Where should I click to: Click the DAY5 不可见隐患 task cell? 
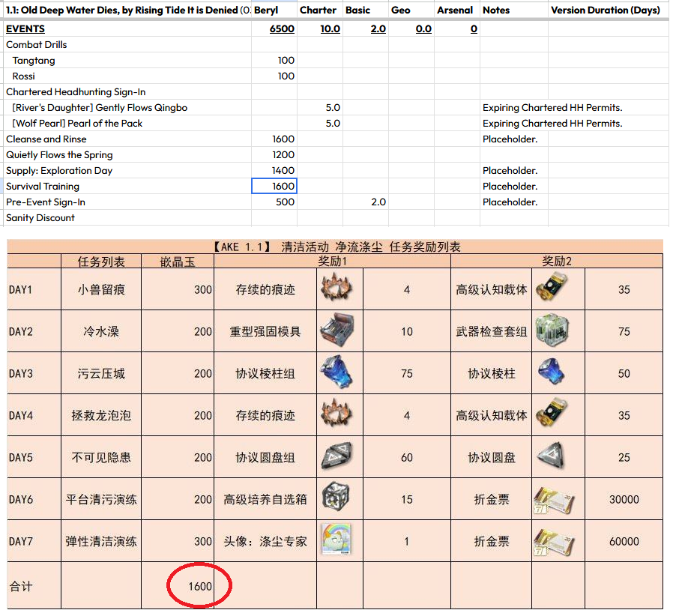coord(101,457)
